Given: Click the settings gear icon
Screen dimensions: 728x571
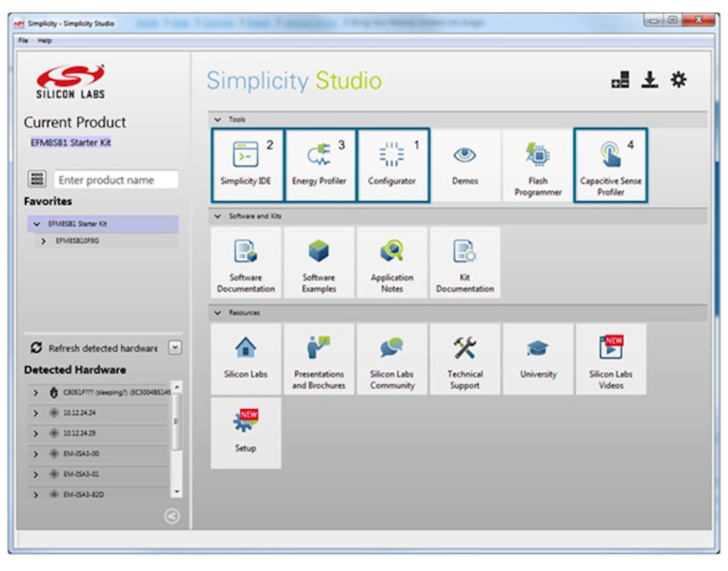Looking at the screenshot, I should [x=678, y=79].
